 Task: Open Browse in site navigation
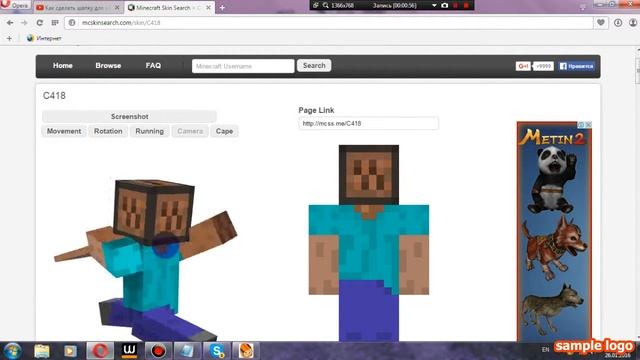pos(108,66)
